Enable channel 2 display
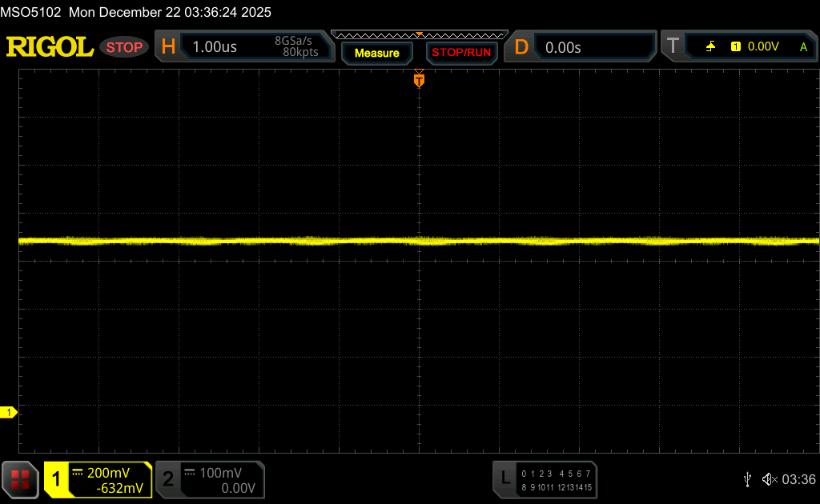 [167, 479]
